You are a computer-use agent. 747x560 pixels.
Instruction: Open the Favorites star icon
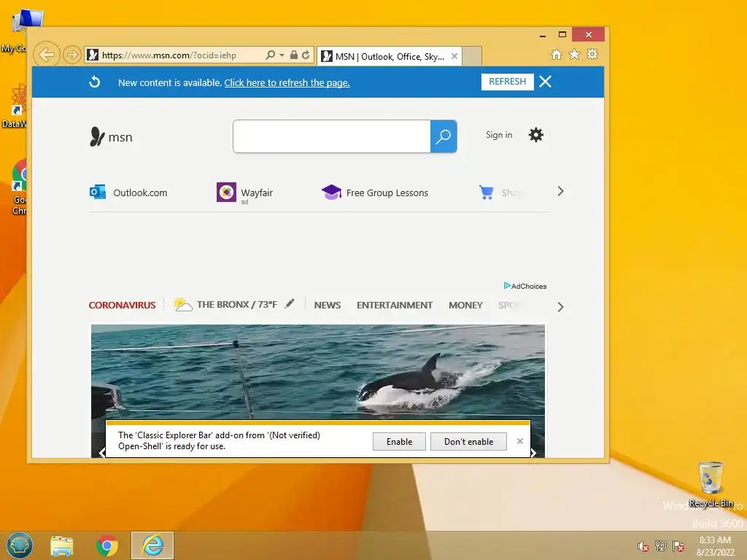[575, 54]
